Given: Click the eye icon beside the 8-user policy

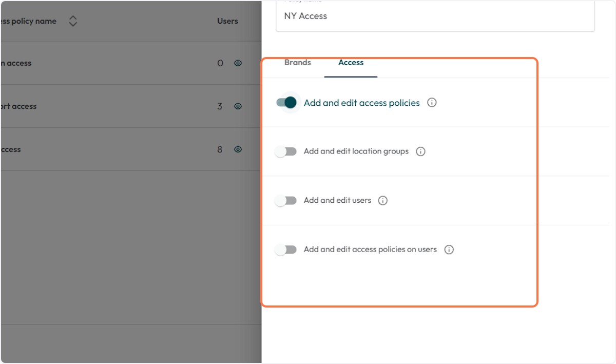Looking at the screenshot, I should click(238, 149).
